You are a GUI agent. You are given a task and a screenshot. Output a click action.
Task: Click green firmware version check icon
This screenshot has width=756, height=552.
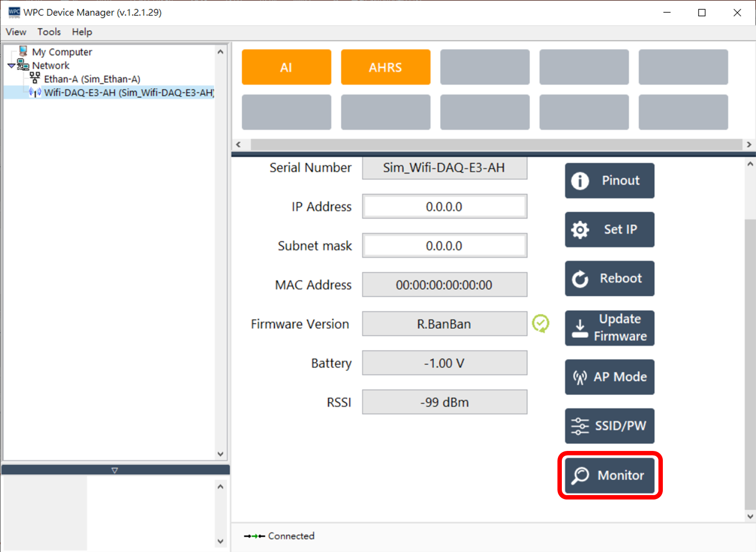pyautogui.click(x=541, y=323)
